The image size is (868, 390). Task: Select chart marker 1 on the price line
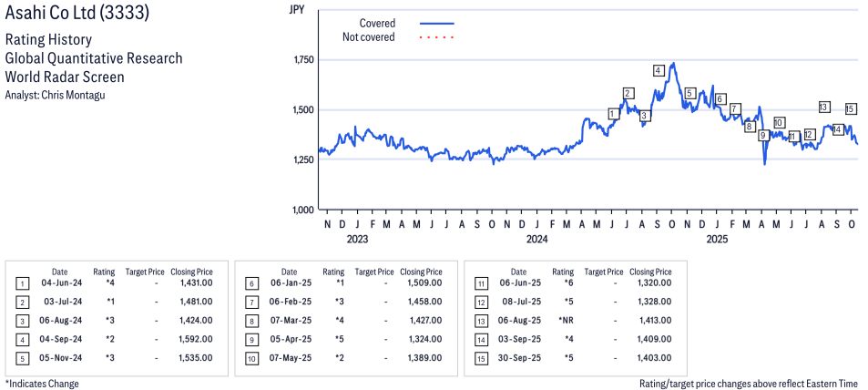(613, 114)
